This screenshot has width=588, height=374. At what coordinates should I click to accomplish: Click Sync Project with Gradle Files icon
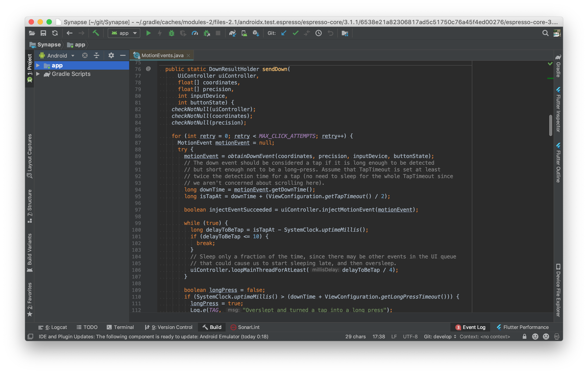[232, 33]
